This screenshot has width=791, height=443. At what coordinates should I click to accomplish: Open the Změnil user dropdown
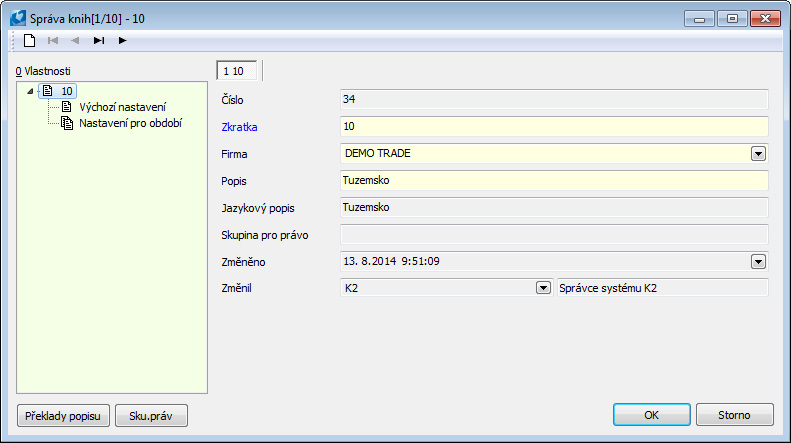(x=543, y=288)
